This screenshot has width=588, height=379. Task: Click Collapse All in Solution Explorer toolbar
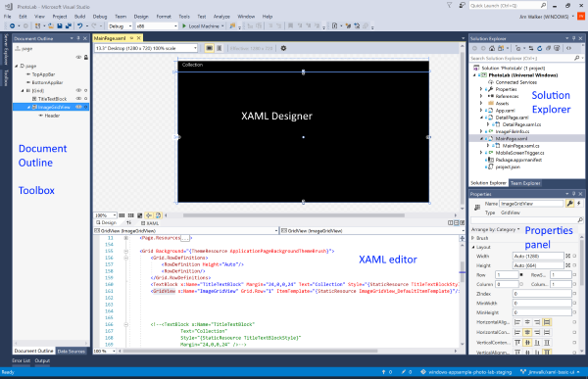pos(548,48)
